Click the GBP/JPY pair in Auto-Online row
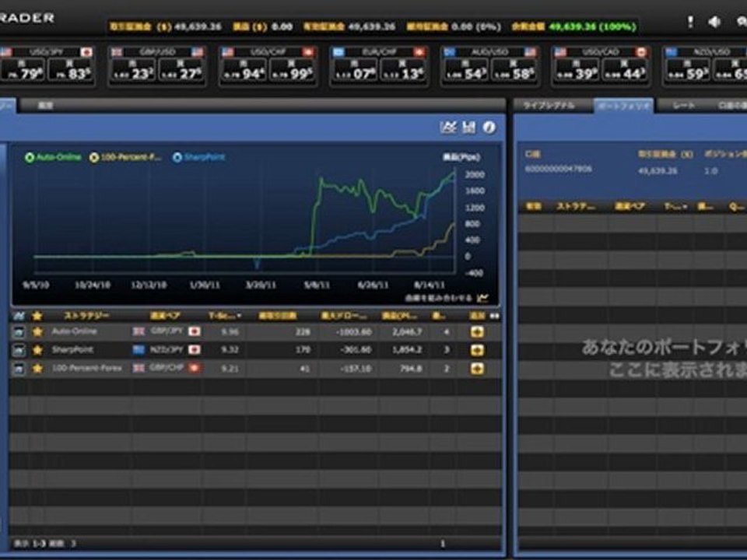The image size is (747, 560). [167, 331]
